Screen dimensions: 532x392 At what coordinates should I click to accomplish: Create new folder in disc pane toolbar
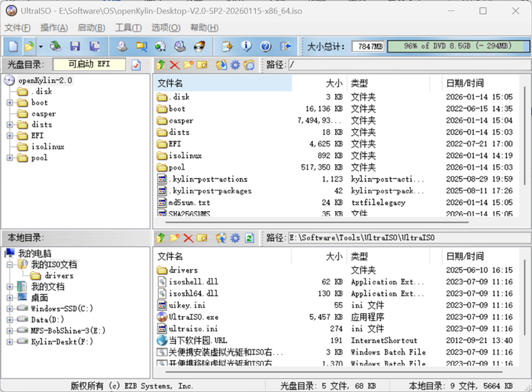(189, 65)
